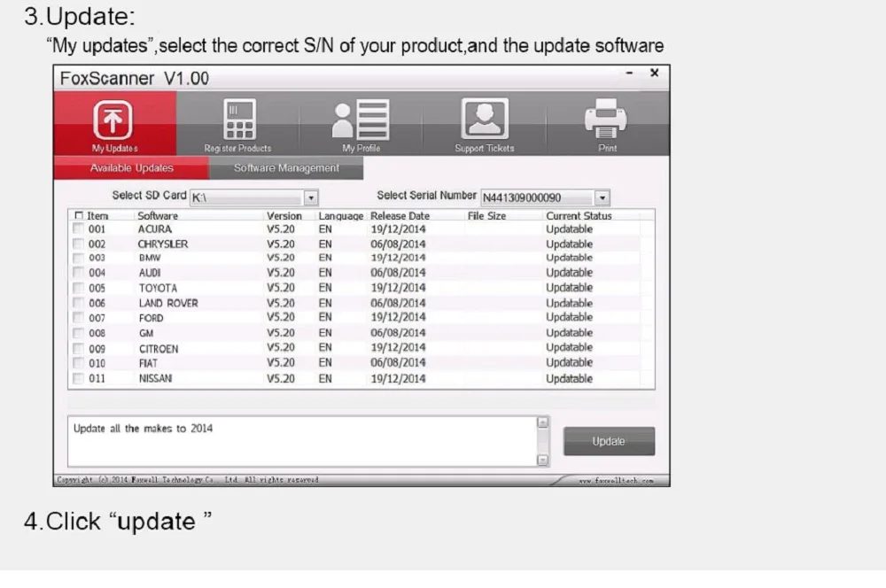
Task: Click the Language column header
Action: coord(341,216)
